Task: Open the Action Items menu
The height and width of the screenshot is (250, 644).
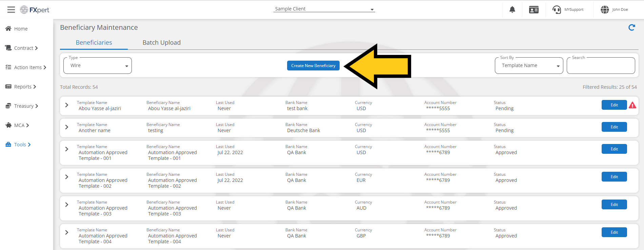Action: (x=30, y=67)
